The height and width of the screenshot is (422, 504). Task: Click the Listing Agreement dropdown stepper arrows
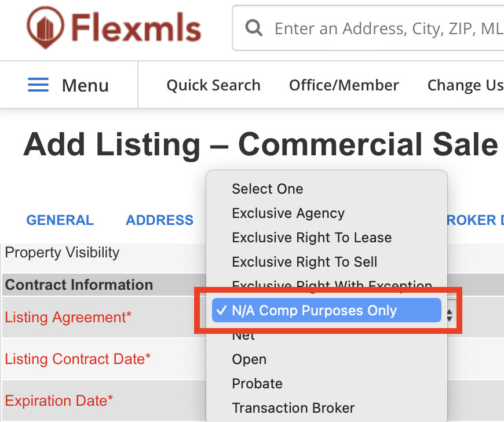pos(450,315)
